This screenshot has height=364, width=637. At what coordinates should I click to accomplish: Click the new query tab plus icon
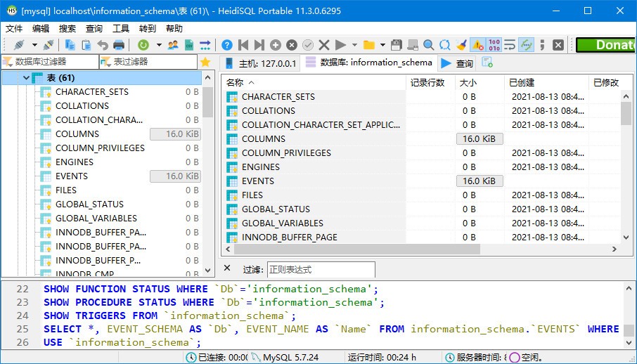487,63
